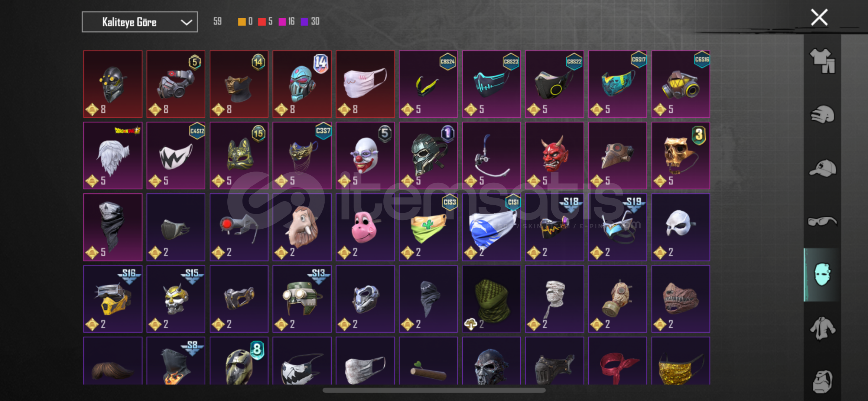
Task: Click the pink quality count swatch
Action: [282, 22]
